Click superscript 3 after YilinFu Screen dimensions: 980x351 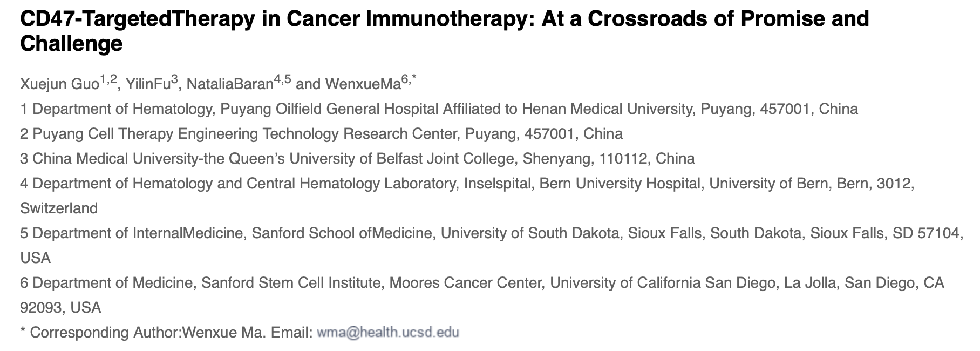pos(174,80)
